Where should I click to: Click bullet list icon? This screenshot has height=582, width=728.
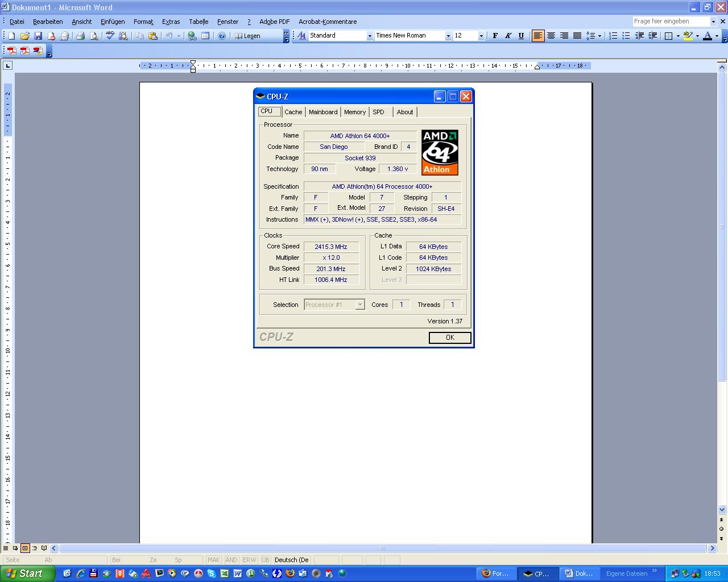(x=626, y=36)
